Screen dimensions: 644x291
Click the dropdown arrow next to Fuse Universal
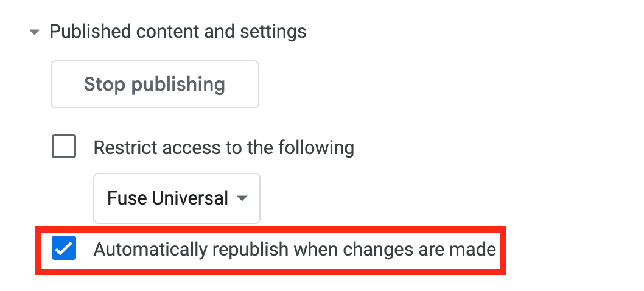242,198
